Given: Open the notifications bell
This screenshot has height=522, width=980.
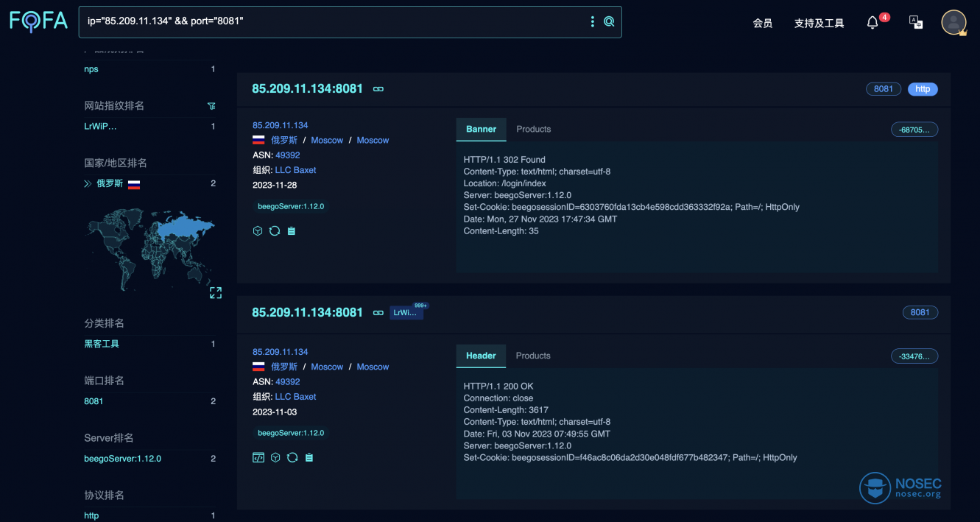Looking at the screenshot, I should pos(873,23).
